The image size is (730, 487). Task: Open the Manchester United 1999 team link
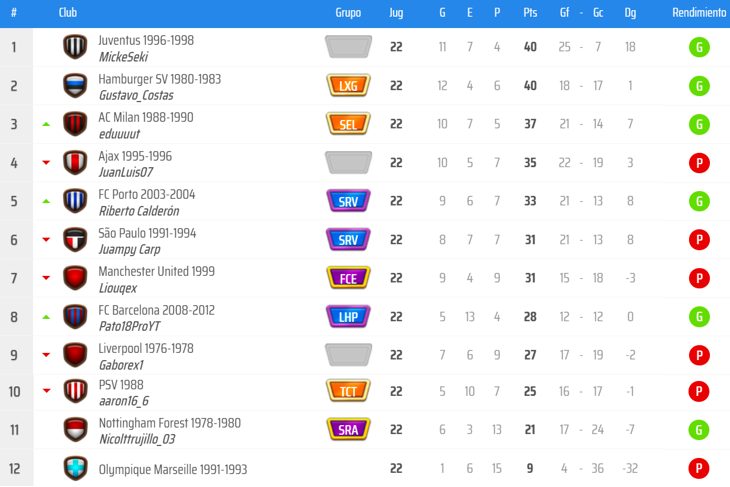pyautogui.click(x=156, y=271)
